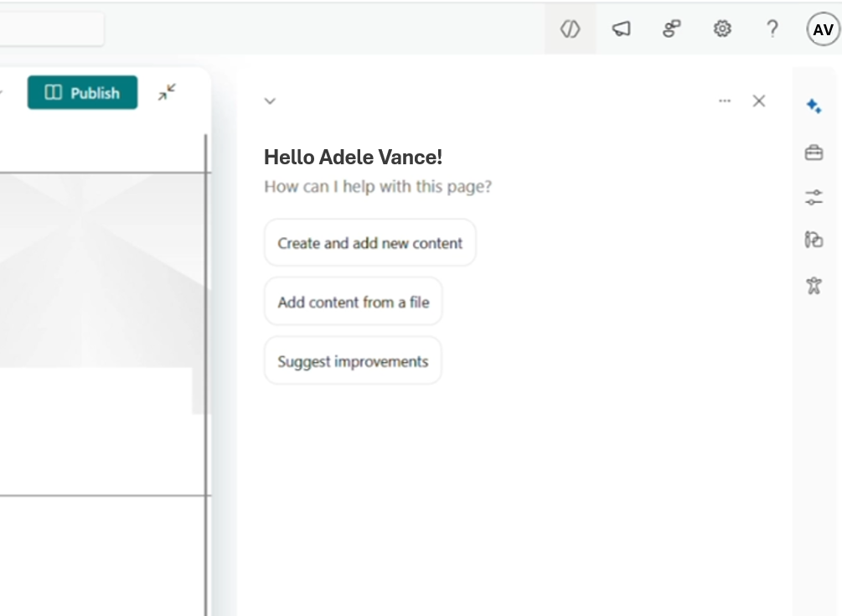Click the megaphone announcements icon
842x616 pixels.
pos(621,29)
